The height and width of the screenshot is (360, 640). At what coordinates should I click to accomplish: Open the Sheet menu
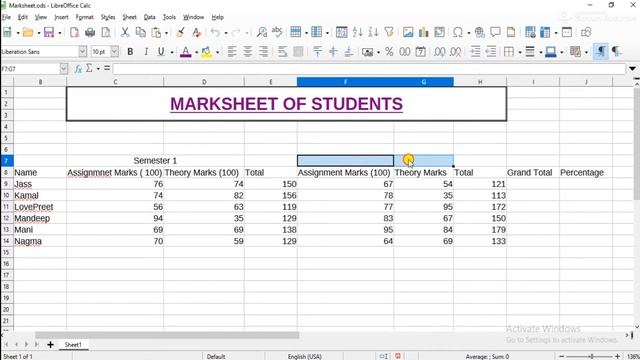point(129,17)
